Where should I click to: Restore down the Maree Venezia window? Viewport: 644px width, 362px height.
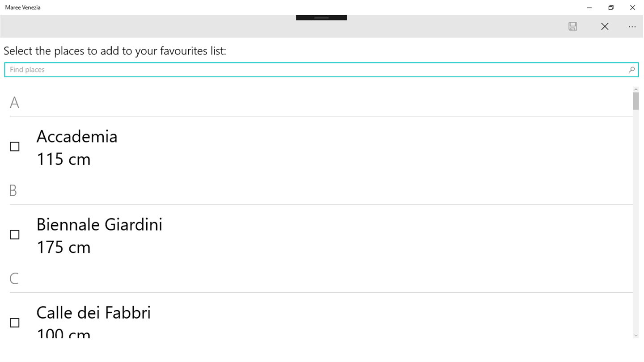point(611,8)
